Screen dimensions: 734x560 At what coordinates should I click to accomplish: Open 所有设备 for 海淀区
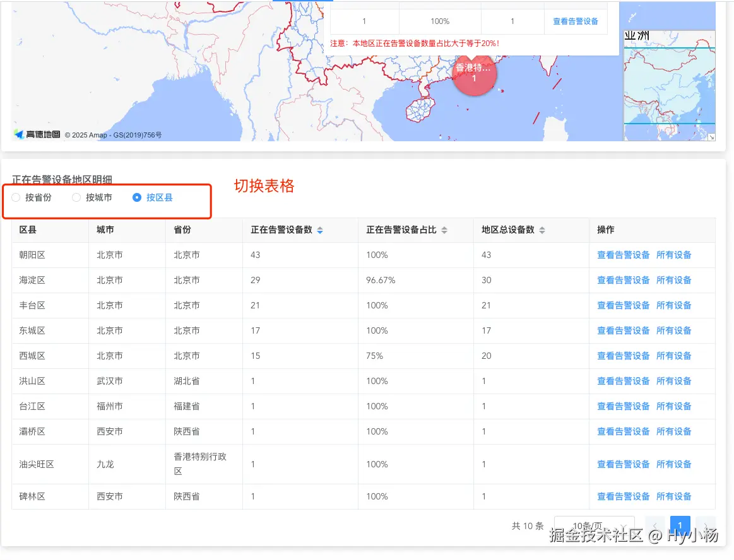coord(673,280)
